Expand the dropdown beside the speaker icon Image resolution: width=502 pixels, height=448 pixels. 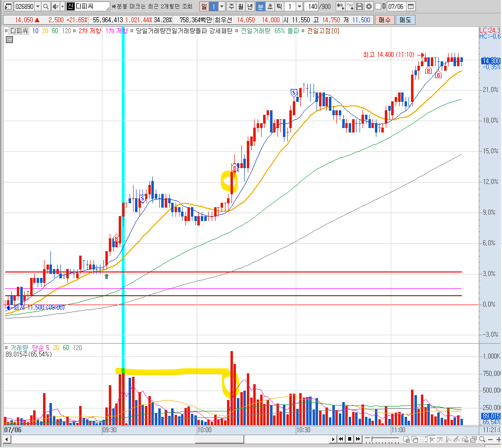coord(62,6)
